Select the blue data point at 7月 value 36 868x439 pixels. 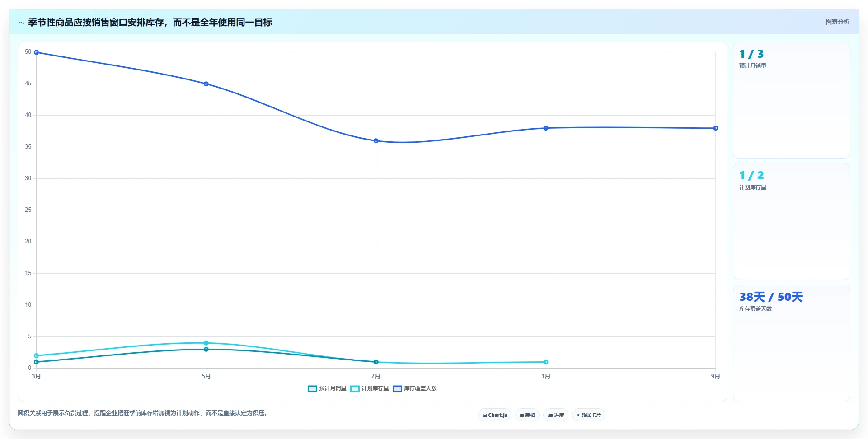(376, 141)
